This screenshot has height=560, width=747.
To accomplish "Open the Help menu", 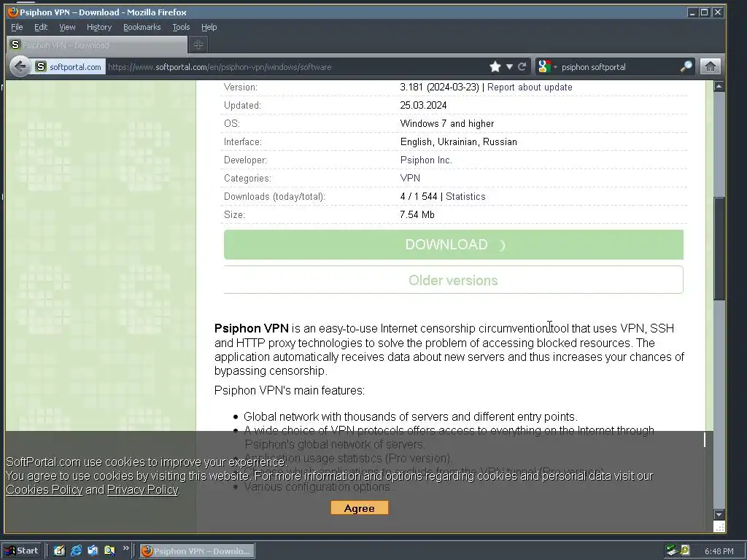I will pyautogui.click(x=209, y=27).
